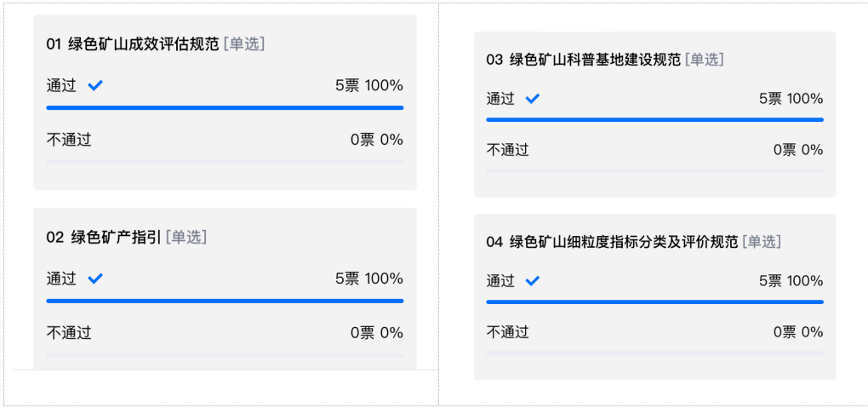Select 通过 option in poll 01

[x=61, y=85]
